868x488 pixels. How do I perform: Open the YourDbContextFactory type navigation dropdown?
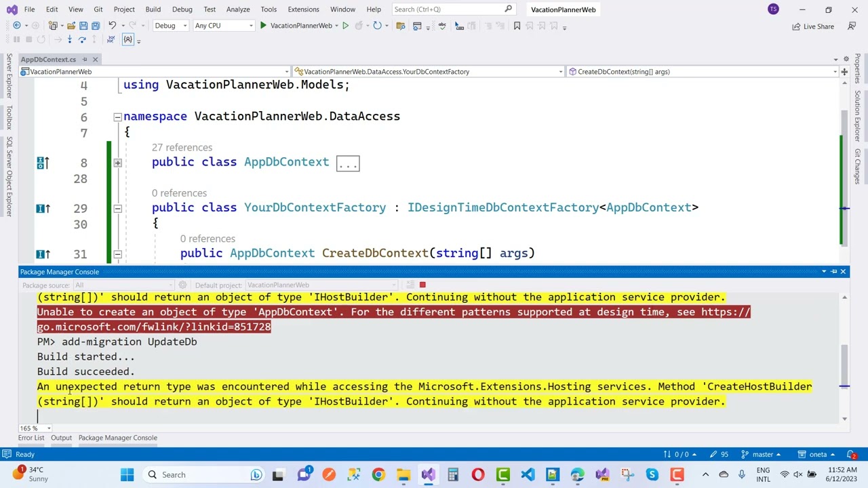(428, 71)
